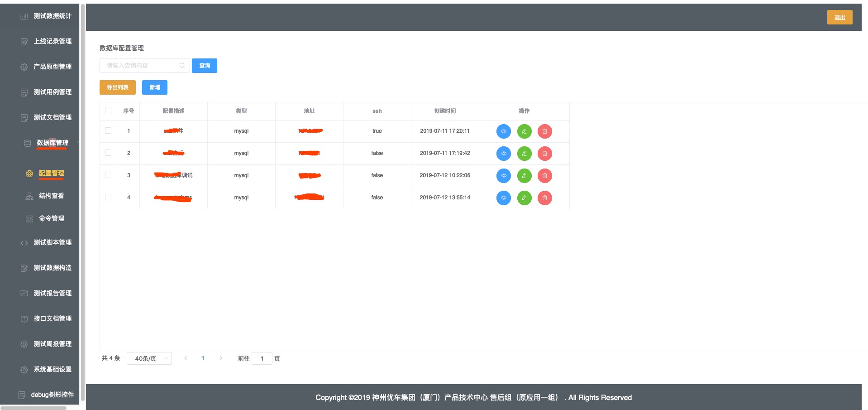Image resolution: width=868 pixels, height=410 pixels.
Task: Click the code brackets icon beside 测试脚本管理
Action: pyautogui.click(x=24, y=243)
